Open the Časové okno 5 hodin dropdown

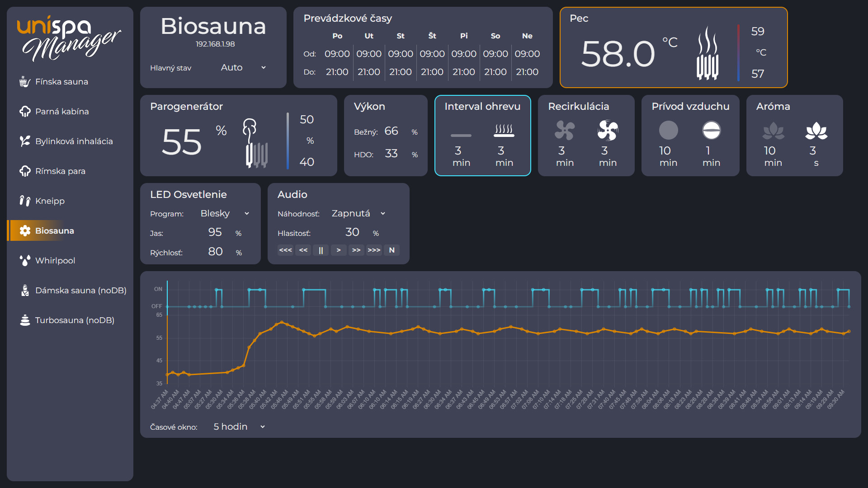[x=239, y=427]
